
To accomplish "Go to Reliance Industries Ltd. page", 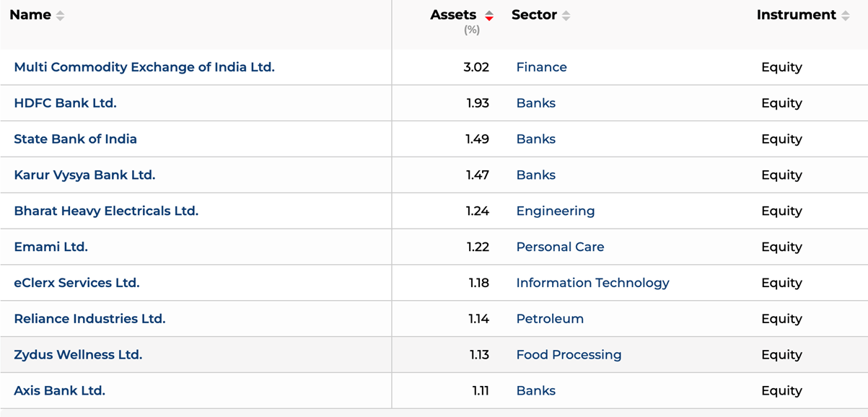I will (89, 319).
